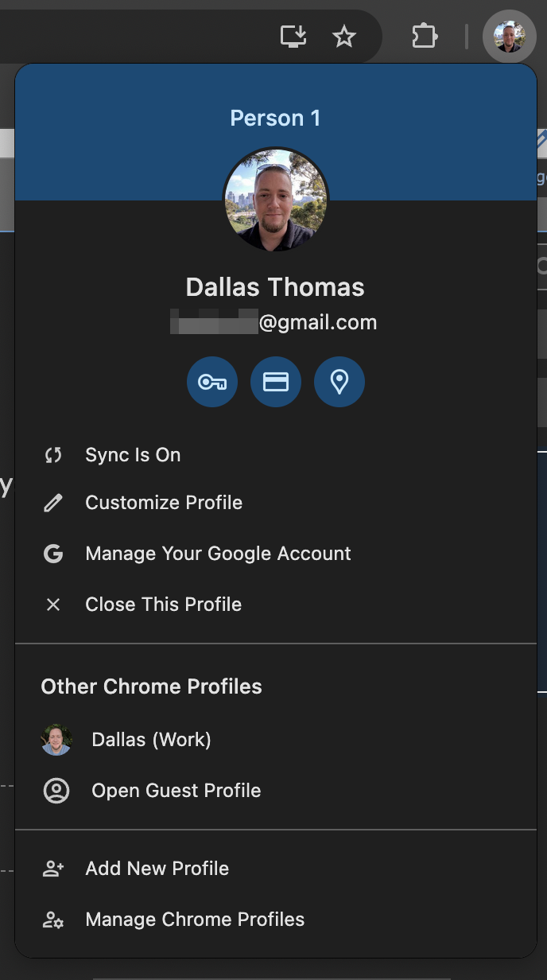Select Customize Profile

tap(164, 504)
